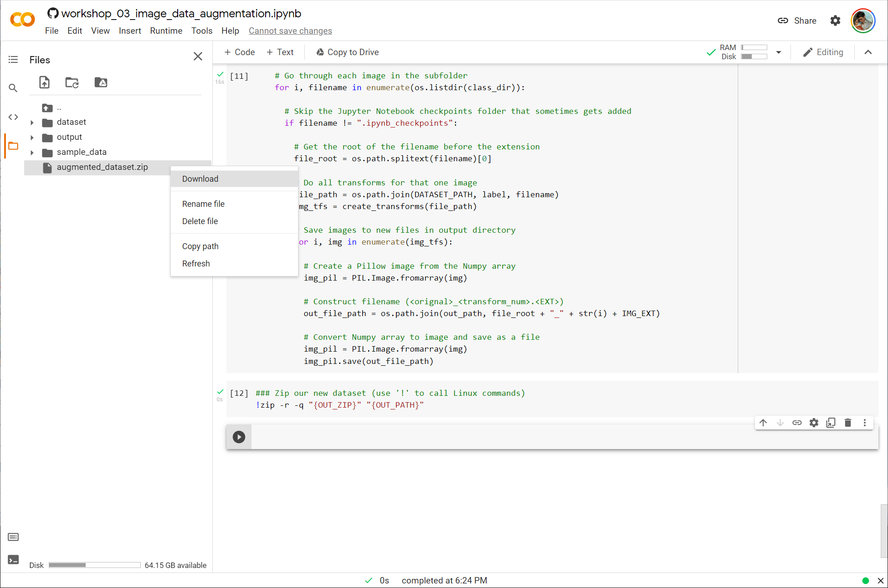Click the user account avatar

tap(863, 20)
